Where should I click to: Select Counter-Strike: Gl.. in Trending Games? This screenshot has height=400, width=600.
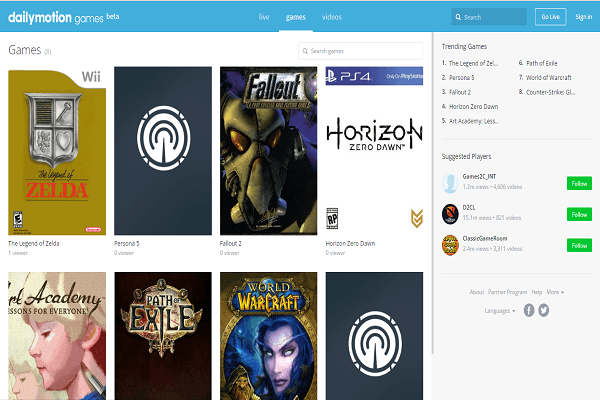point(550,92)
